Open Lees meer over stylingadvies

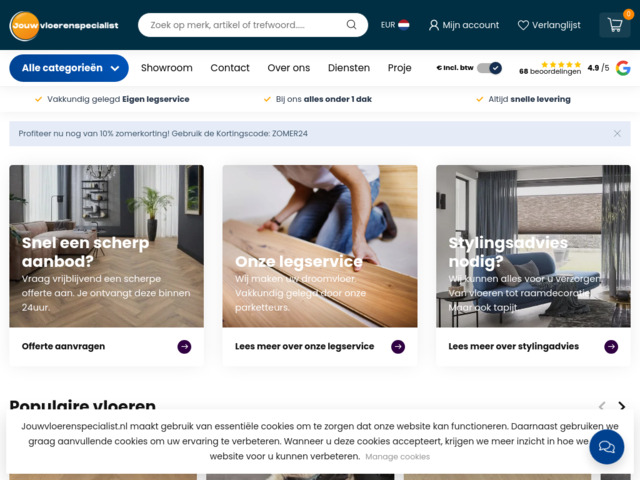coord(513,346)
